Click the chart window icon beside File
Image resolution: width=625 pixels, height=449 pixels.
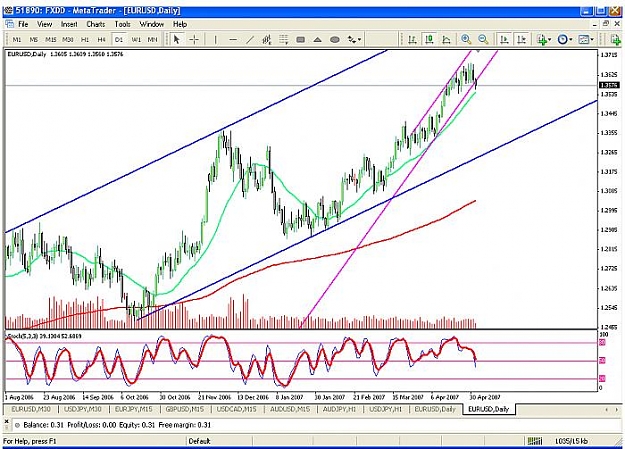pos(9,24)
